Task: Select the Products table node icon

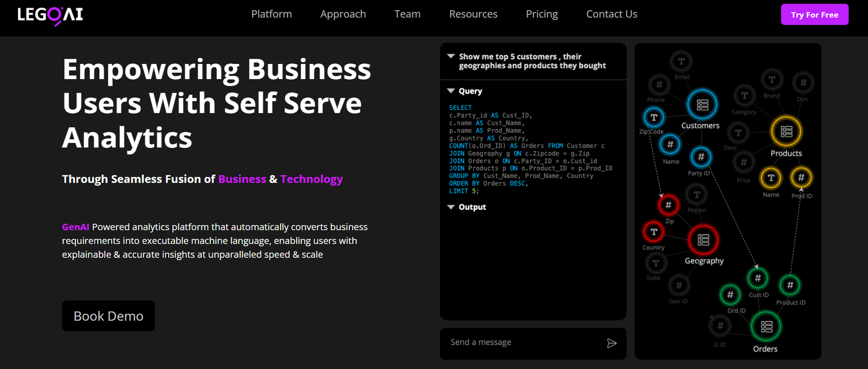Action: point(786,131)
